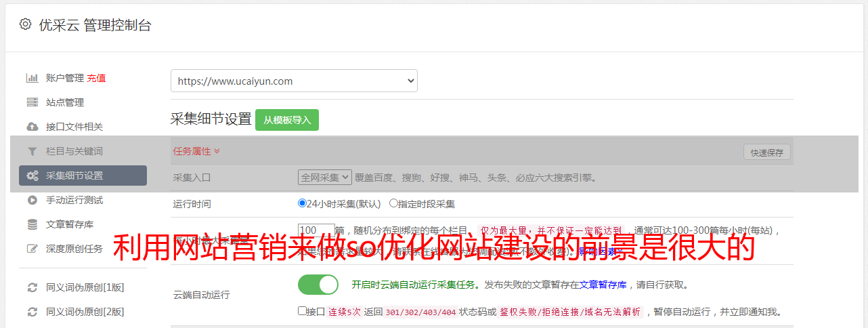Click the 优采云 管理控制台 title

tap(95, 25)
